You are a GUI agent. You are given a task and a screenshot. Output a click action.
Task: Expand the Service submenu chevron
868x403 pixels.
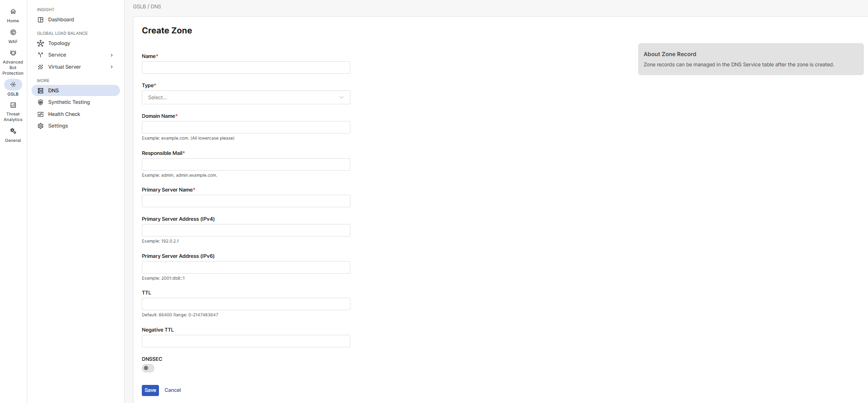coord(112,55)
